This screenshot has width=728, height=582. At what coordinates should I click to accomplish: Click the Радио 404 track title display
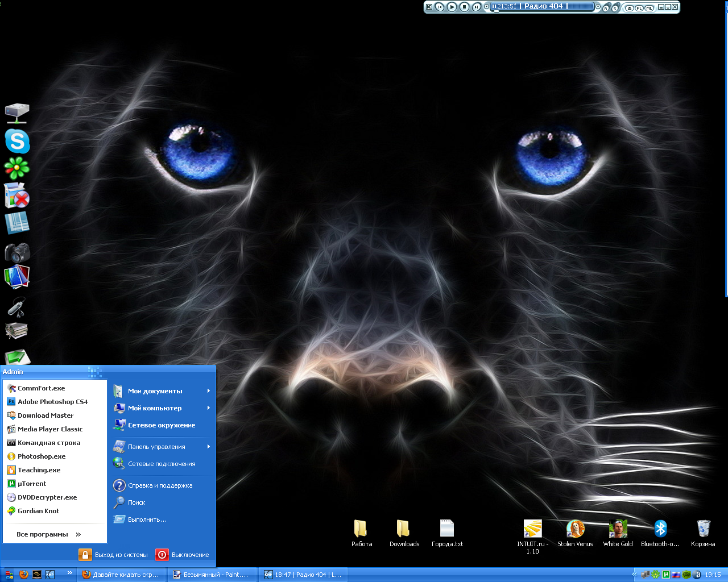(x=543, y=6)
